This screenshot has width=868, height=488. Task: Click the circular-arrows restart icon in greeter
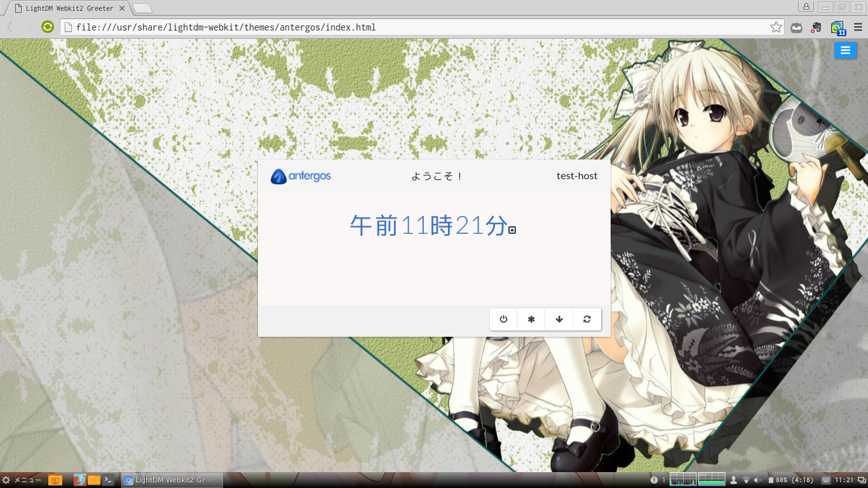[587, 319]
